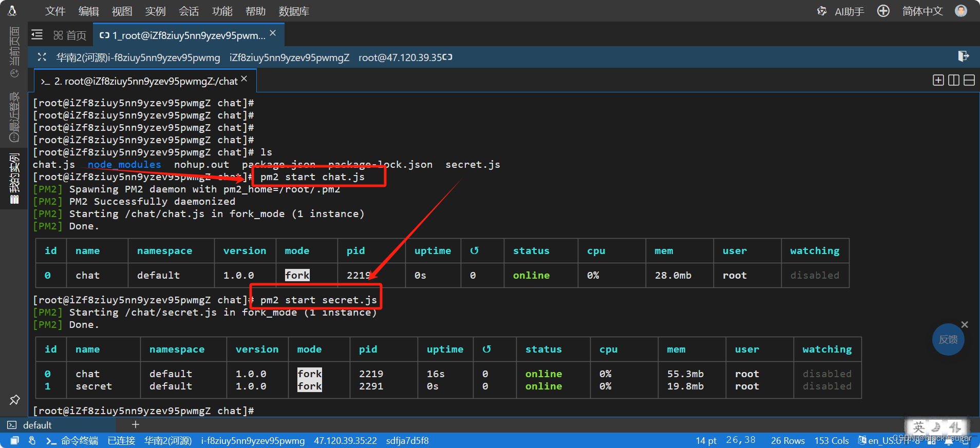The height and width of the screenshot is (448, 980).
Task: Open the 帮助 menu
Action: click(255, 11)
